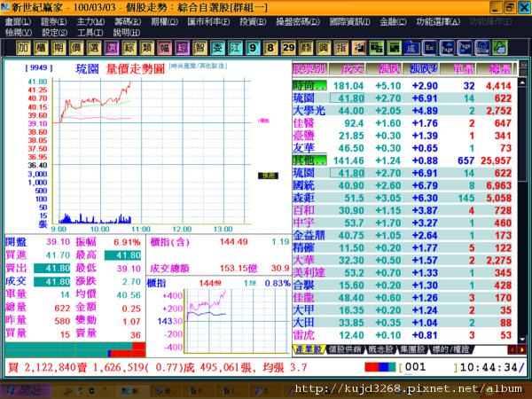Click the Home toolbar icon
Image resolution: width=532 pixels, height=399 pixels.
(482, 48)
